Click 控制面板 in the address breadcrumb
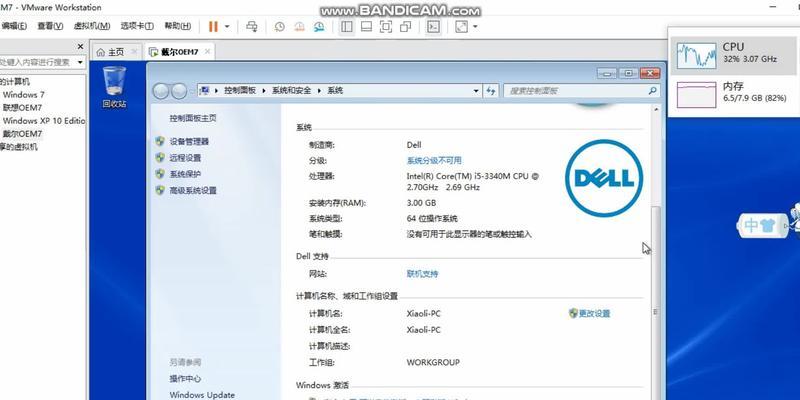Screen dimensions: 800x400 240,90
